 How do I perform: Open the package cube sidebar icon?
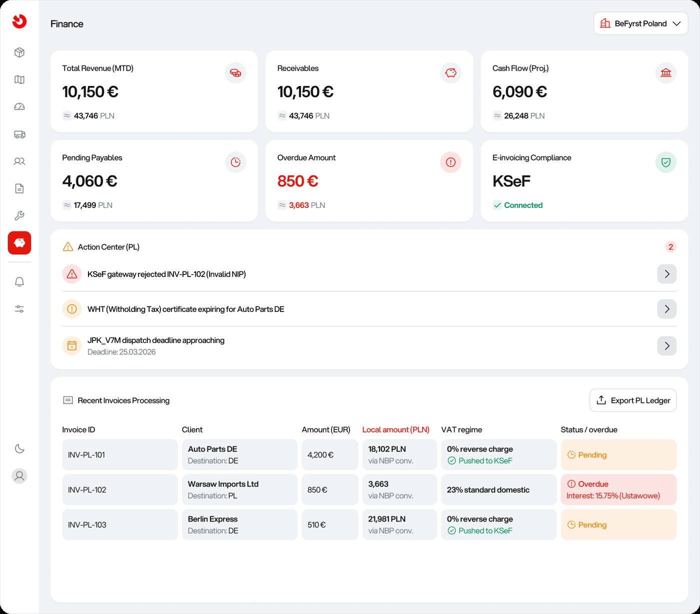tap(19, 52)
